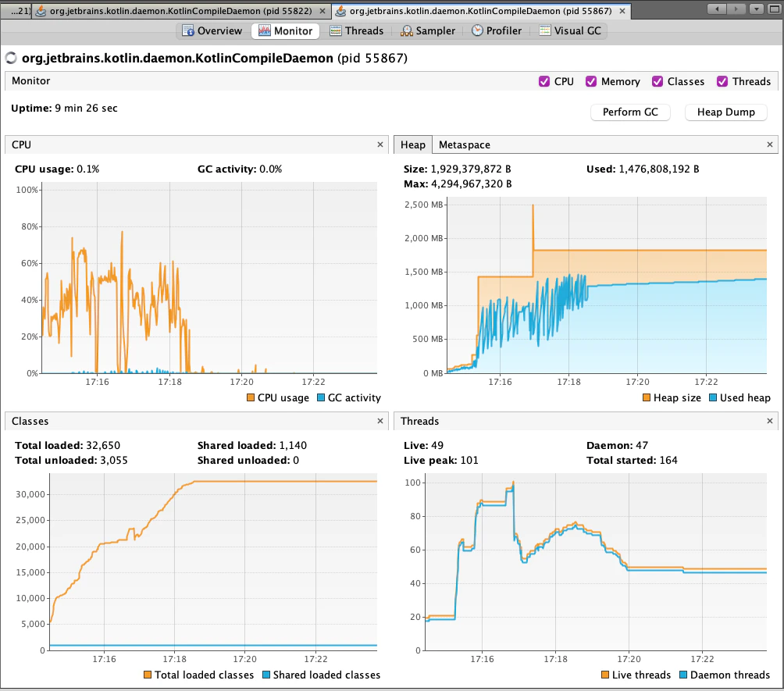Click the Java icon on pid 55822 tab

point(41,10)
